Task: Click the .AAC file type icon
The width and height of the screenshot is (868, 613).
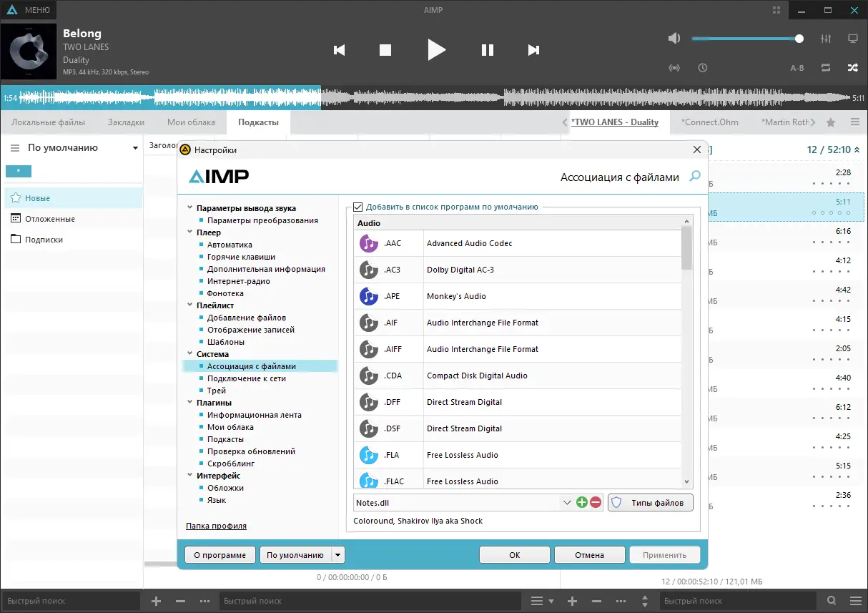Action: (368, 243)
